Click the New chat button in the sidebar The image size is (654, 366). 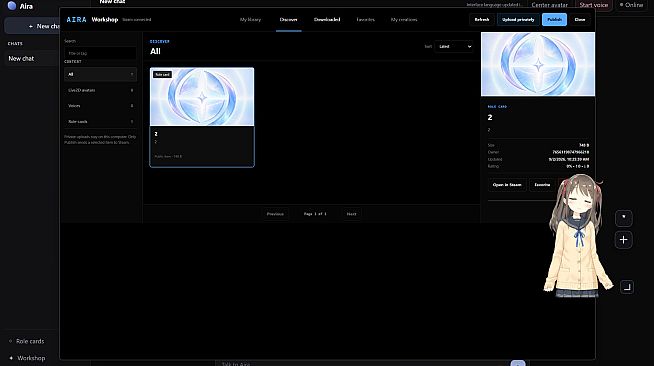pyautogui.click(x=33, y=26)
